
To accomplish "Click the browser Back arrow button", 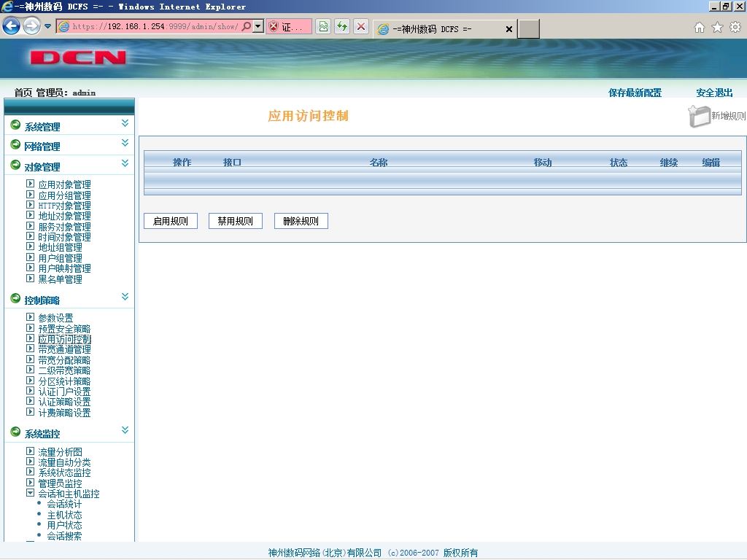I will [12, 26].
